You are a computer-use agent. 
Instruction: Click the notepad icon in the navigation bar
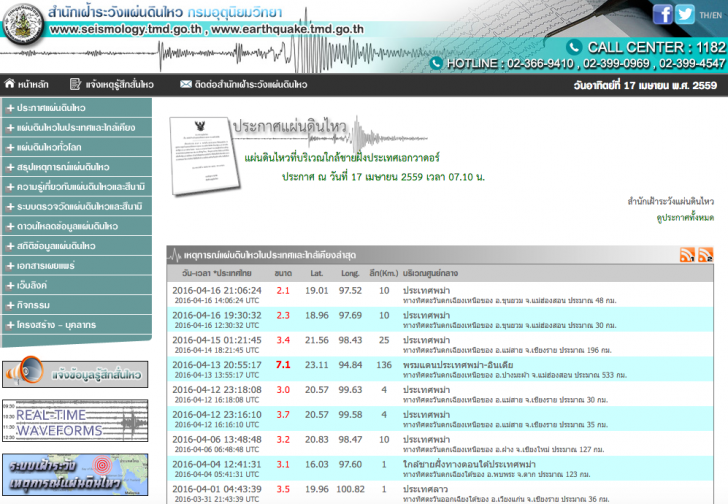pyautogui.click(x=75, y=84)
